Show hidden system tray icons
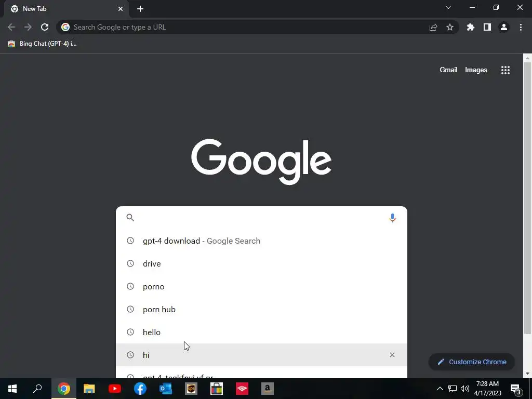 coord(440,389)
